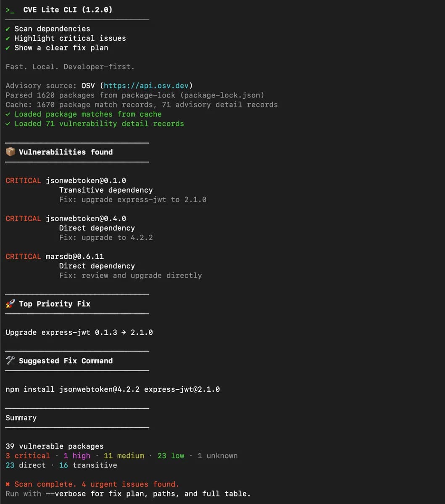The image size is (445, 504).
Task: Click the checkmark beside Loaded package matches from cache
Action: tap(8, 114)
